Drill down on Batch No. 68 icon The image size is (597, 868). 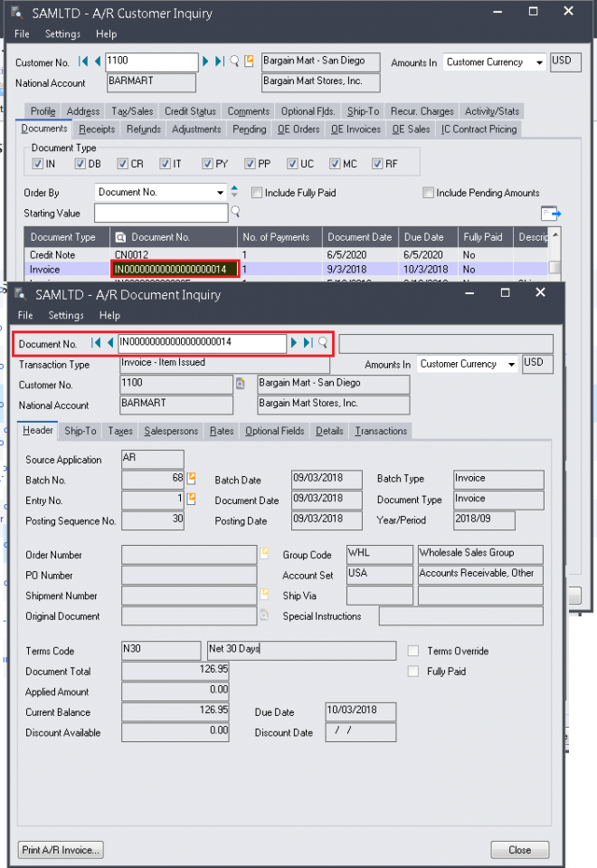(191, 479)
